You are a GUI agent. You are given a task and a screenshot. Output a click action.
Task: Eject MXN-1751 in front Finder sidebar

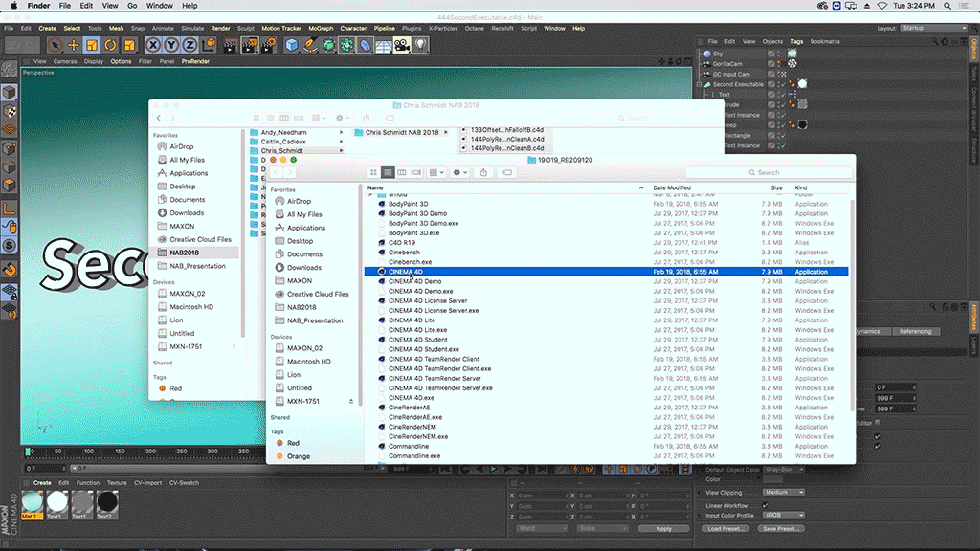pyautogui.click(x=351, y=402)
